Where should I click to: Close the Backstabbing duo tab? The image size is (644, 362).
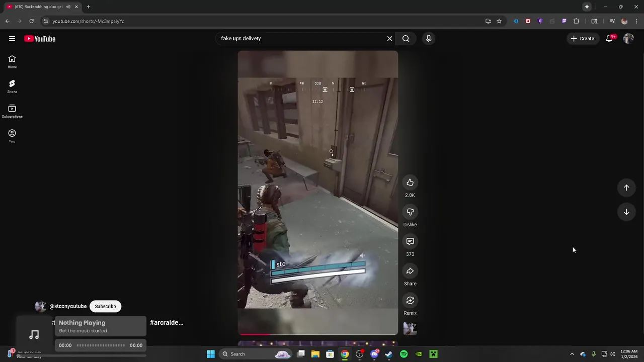pyautogui.click(x=76, y=7)
